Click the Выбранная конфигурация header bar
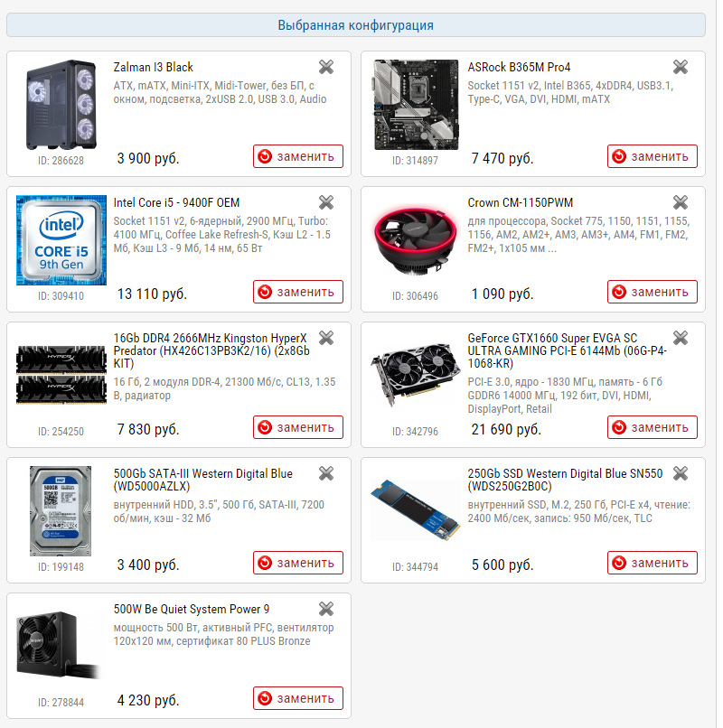The image size is (723, 728). (356, 25)
